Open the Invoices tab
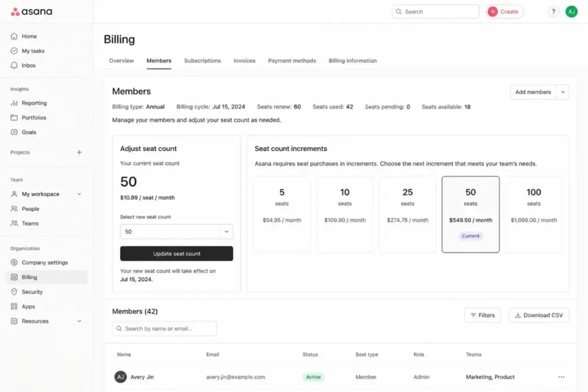 [244, 61]
